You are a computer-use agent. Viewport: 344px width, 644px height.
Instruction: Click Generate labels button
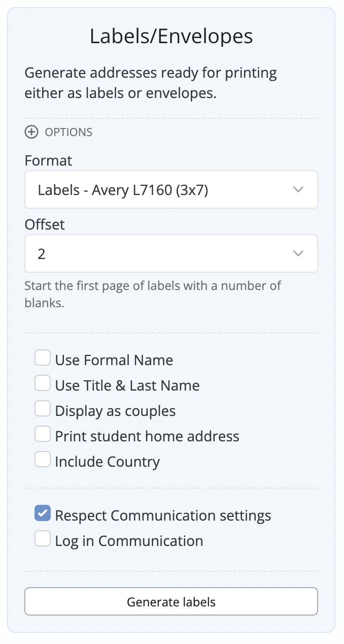[171, 601]
